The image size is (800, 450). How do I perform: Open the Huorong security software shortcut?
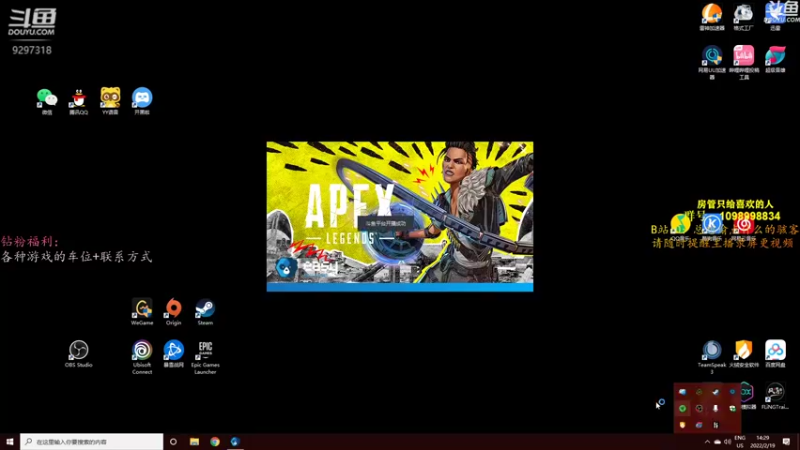(x=743, y=354)
